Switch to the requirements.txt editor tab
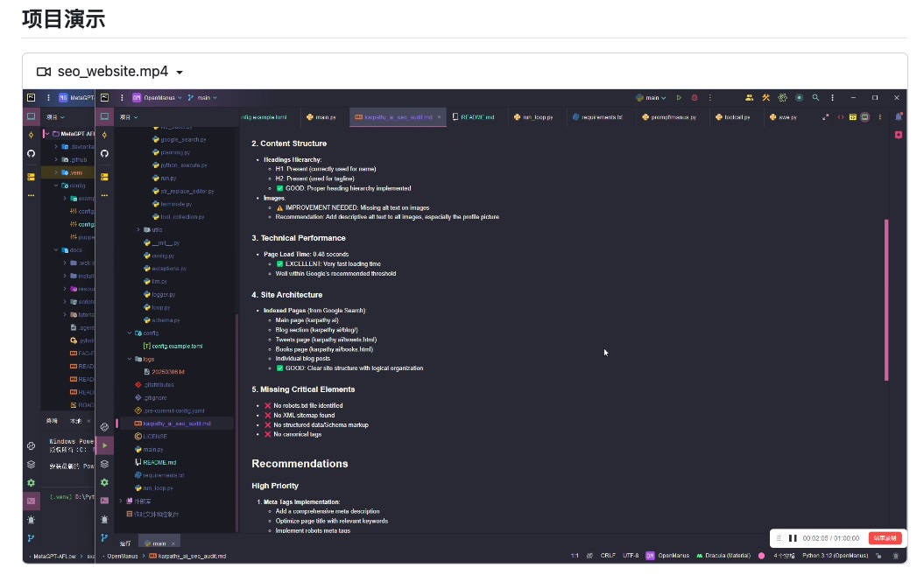The image size is (924, 582). point(596,116)
